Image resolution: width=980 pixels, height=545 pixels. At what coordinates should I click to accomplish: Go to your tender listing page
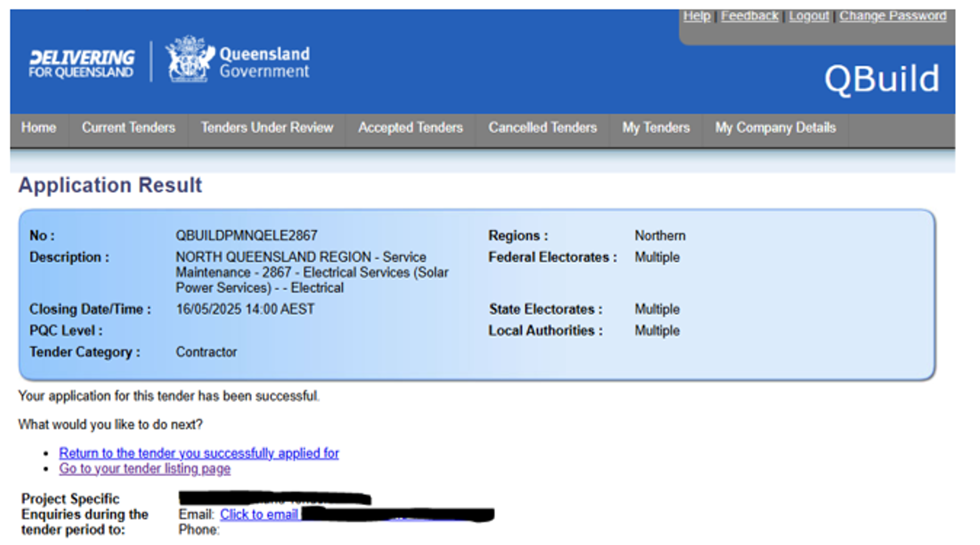144,469
